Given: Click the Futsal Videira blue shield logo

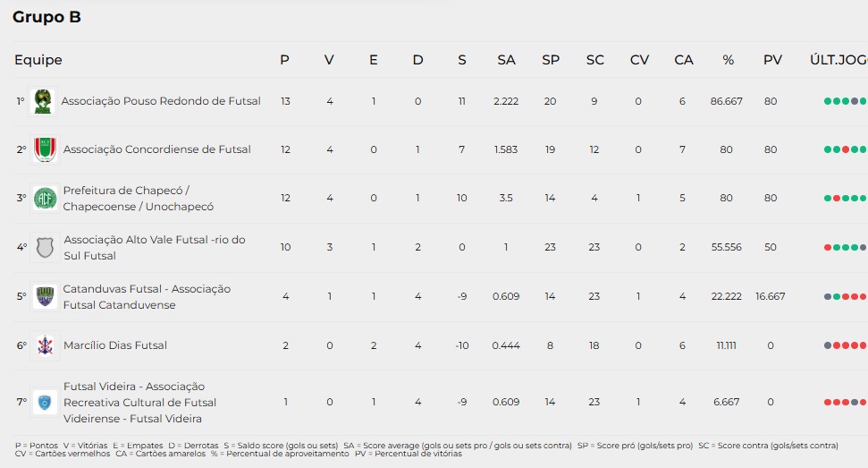Looking at the screenshot, I should [x=45, y=402].
